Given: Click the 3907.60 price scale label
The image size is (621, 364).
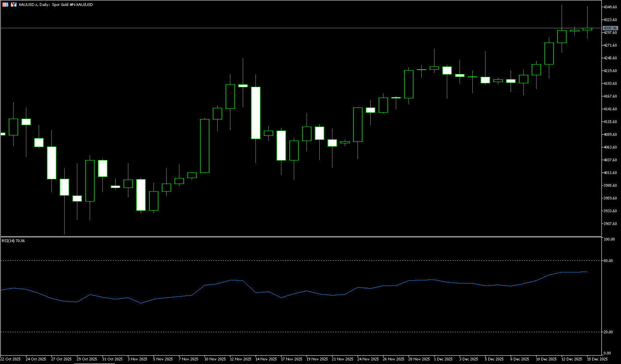Looking at the screenshot, I should [610, 224].
